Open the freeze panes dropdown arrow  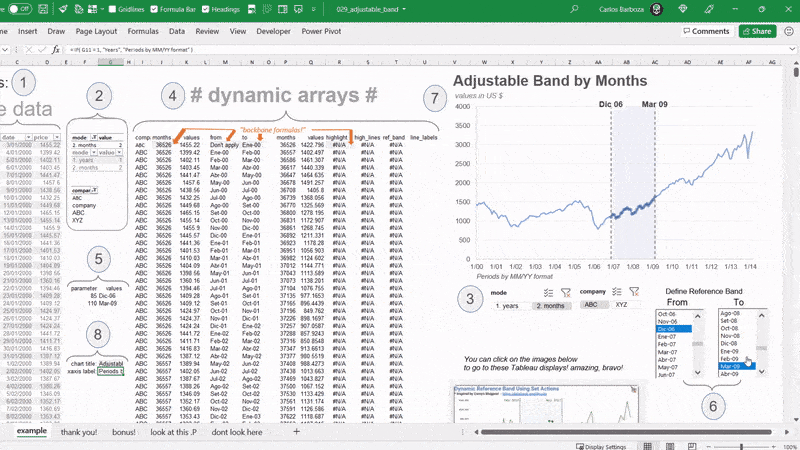point(102,9)
